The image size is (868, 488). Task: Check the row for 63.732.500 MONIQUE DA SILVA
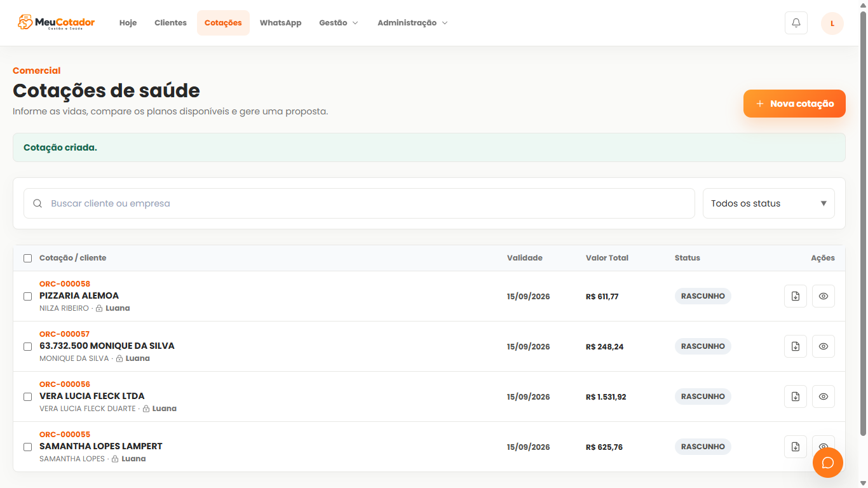pos(27,346)
